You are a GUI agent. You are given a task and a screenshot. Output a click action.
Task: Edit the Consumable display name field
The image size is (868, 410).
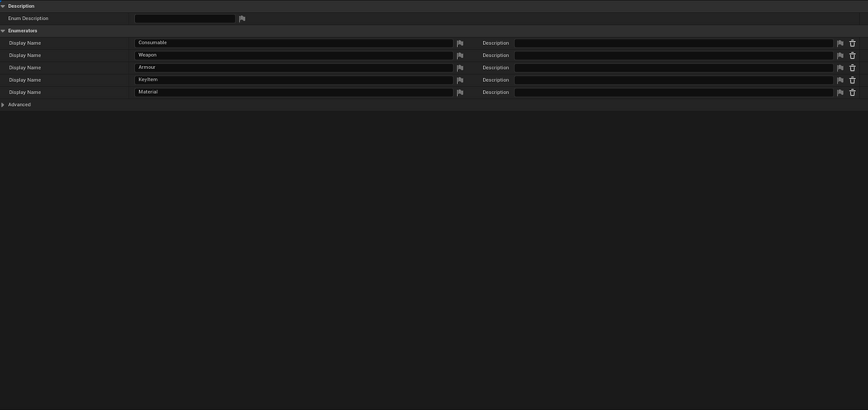point(294,43)
